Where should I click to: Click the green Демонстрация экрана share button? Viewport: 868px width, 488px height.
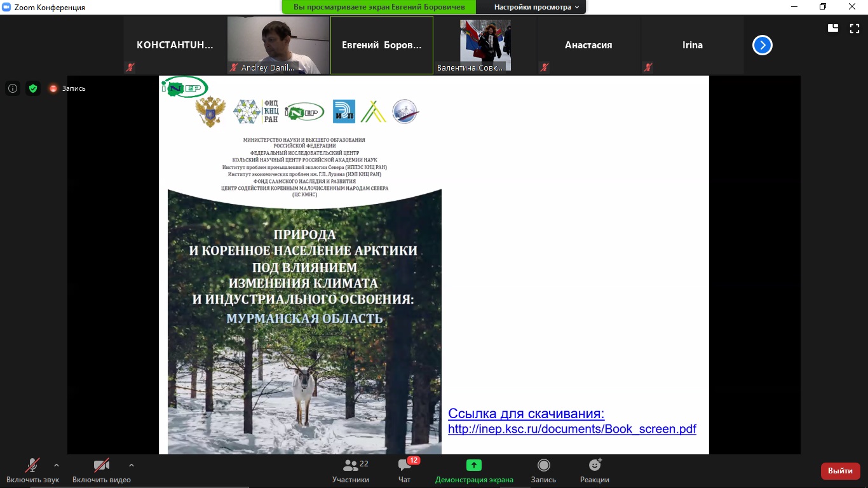click(474, 470)
